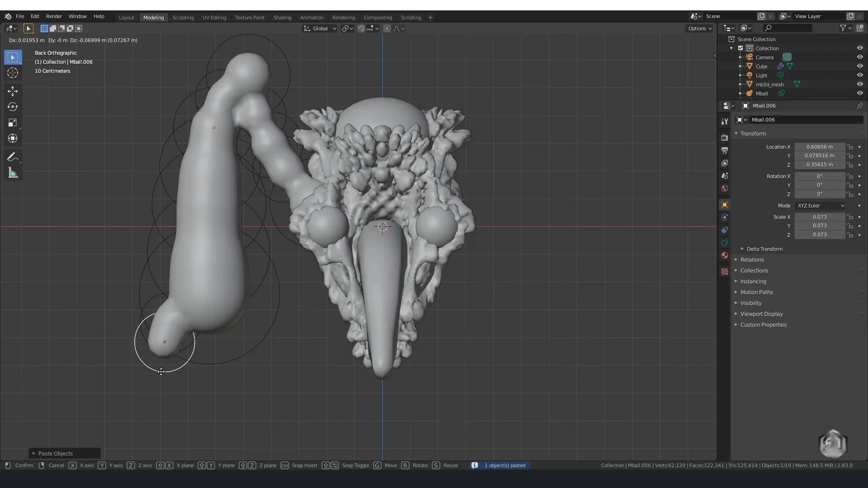This screenshot has width=868, height=488.
Task: Switch to the Shading workspace tab
Action: [282, 18]
